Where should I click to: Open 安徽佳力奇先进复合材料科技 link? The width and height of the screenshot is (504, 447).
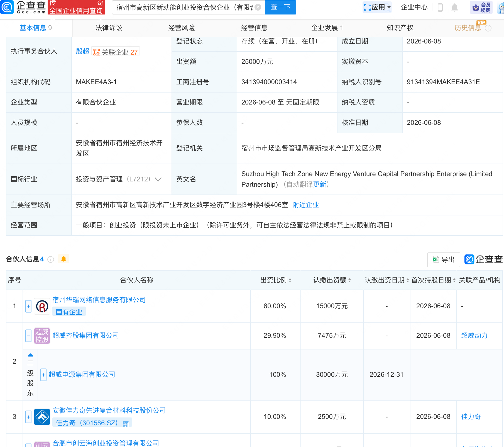[109, 410]
